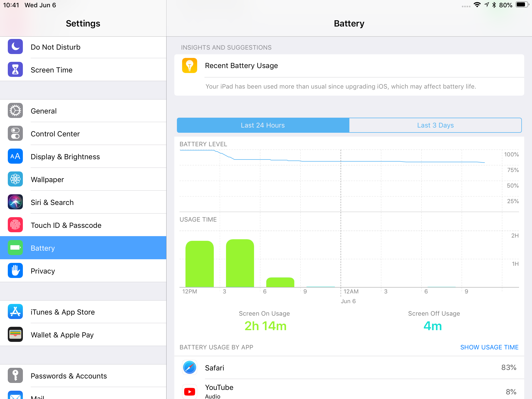Screen dimensions: 532x399
Task: Switch to the Last 3 Days tab
Action: [435, 125]
